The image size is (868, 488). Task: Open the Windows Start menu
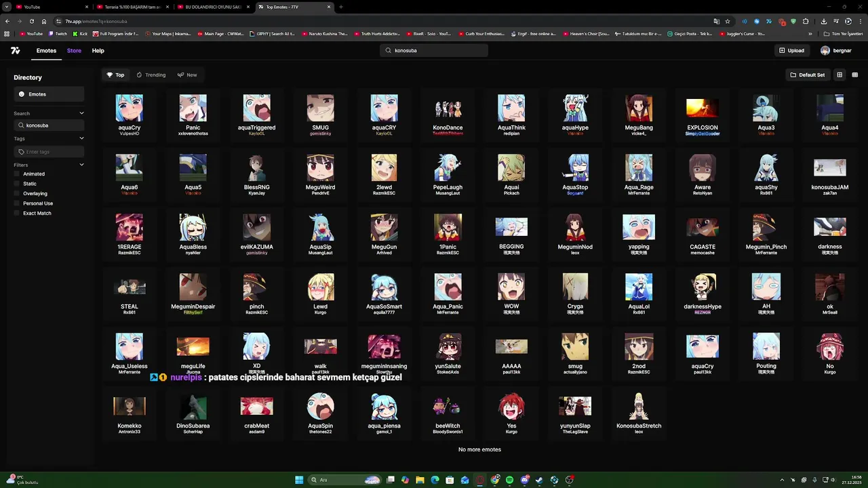point(299,480)
